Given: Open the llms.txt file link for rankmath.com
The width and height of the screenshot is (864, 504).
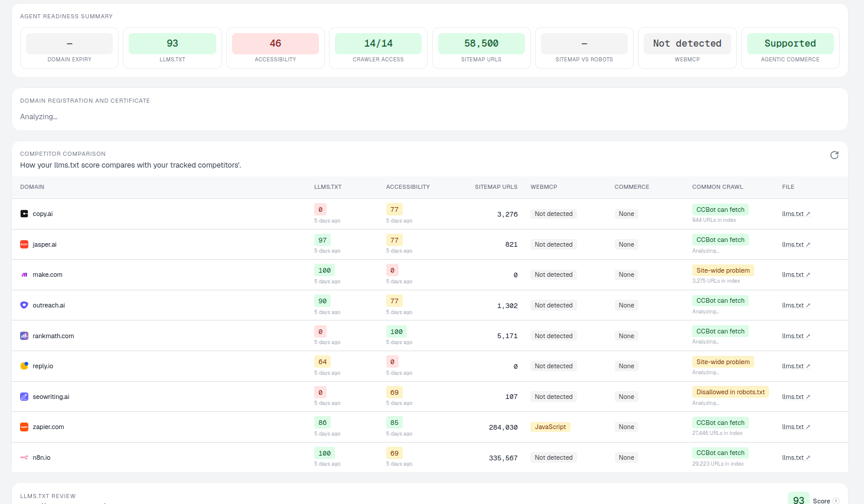Looking at the screenshot, I should tap(796, 336).
